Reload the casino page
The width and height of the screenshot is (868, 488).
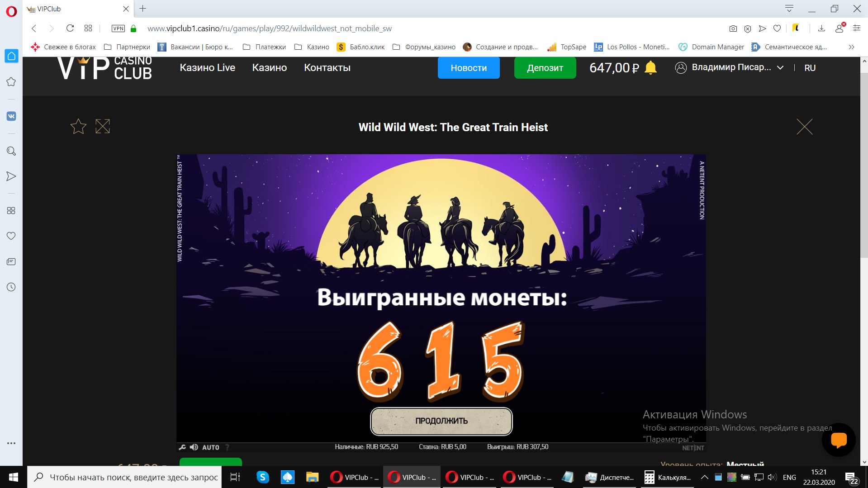pos(70,28)
